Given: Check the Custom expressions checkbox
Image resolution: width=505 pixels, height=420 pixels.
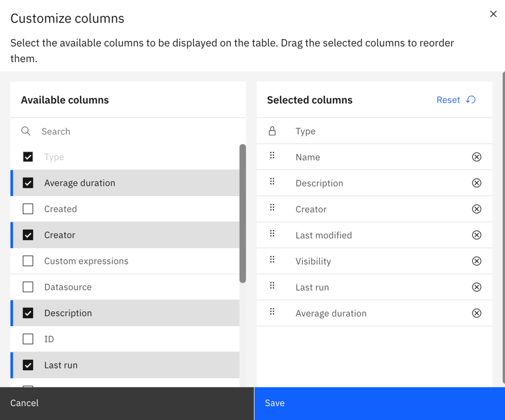Looking at the screenshot, I should pos(28,261).
